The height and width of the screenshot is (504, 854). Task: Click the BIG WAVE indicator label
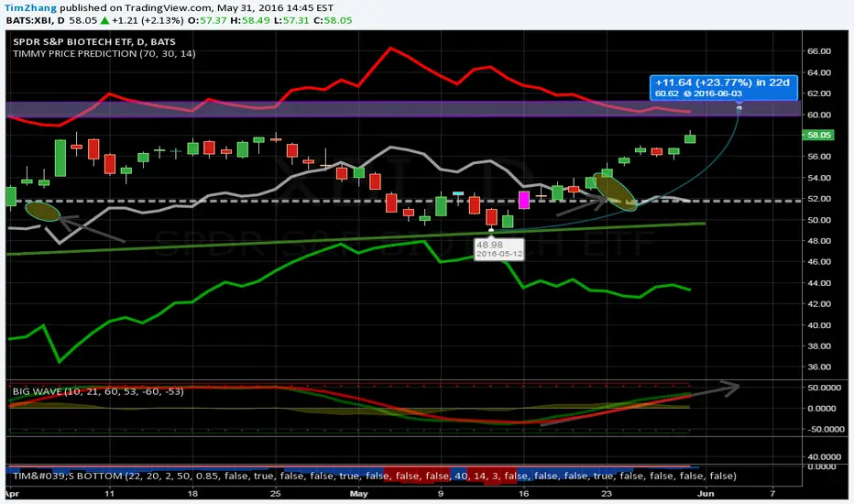[98, 391]
